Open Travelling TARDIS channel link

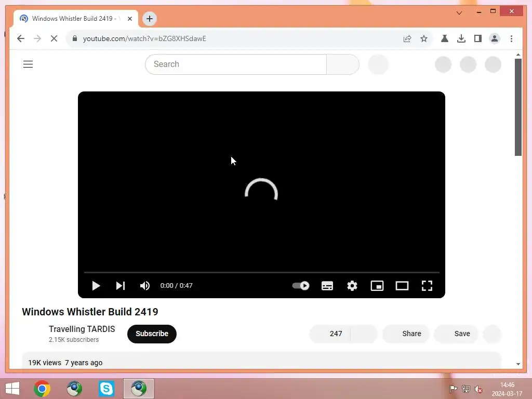coord(82,329)
